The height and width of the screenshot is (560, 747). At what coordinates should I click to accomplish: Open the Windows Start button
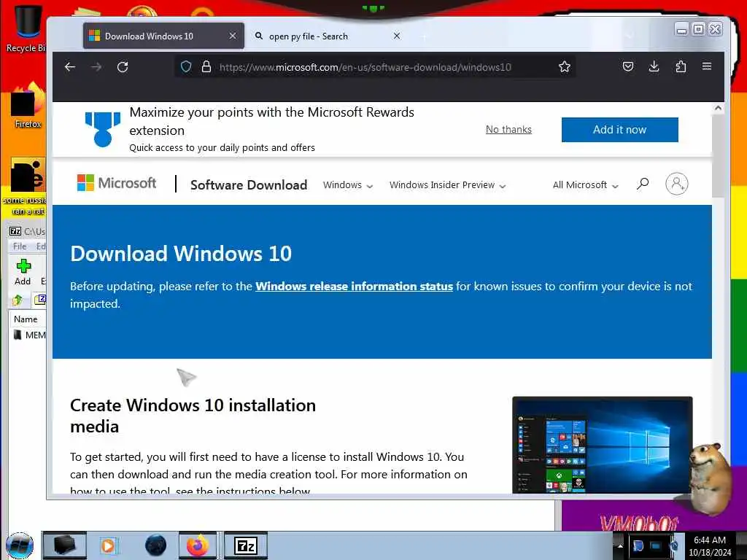[x=20, y=545]
